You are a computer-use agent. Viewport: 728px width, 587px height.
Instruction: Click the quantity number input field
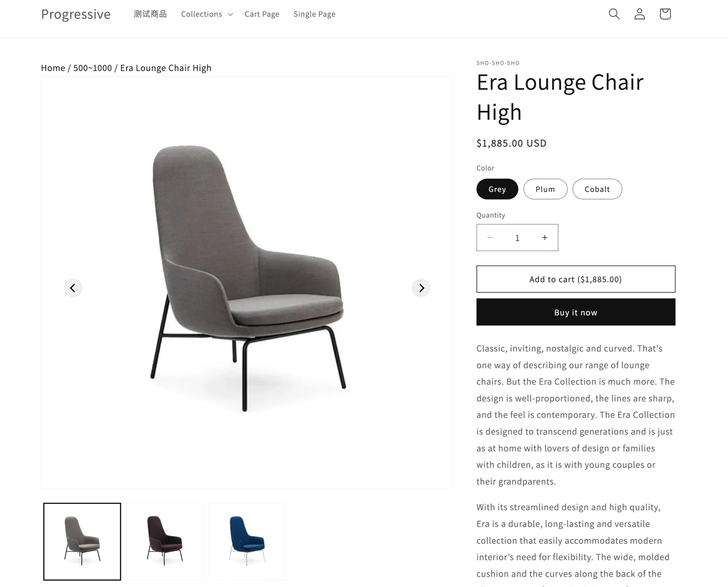tap(517, 238)
